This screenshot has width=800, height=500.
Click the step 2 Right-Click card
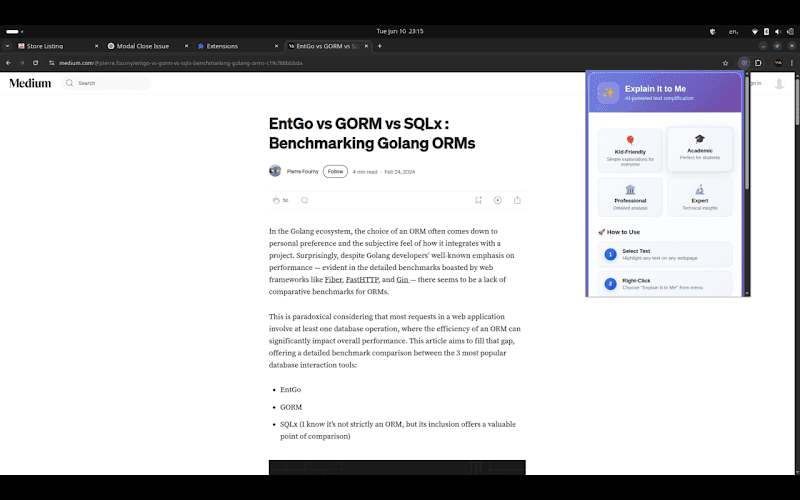(665, 284)
